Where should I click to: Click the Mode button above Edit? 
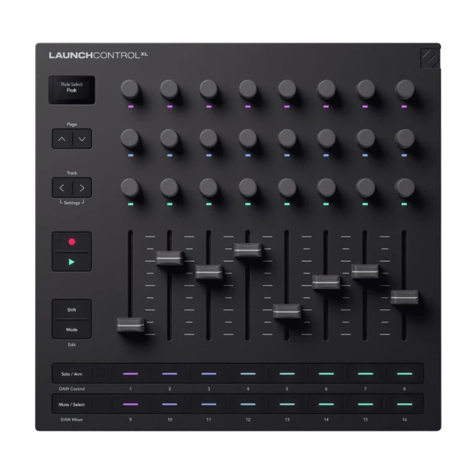72,330
